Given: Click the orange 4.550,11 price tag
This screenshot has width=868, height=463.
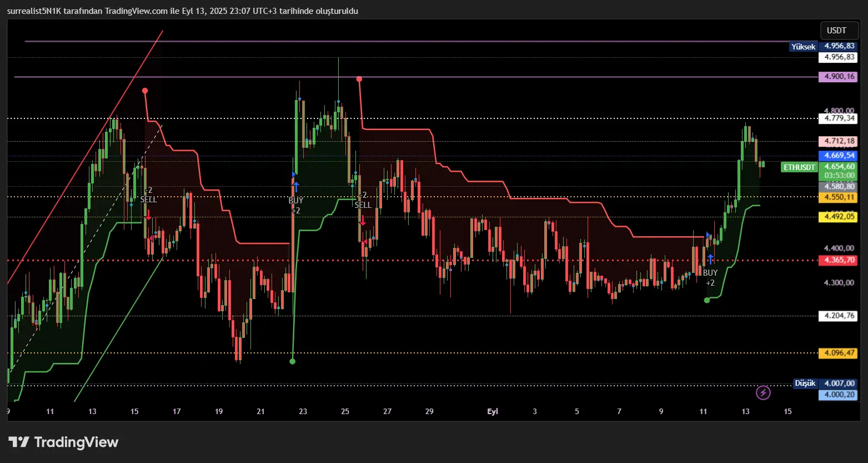Looking at the screenshot, I should (x=839, y=197).
